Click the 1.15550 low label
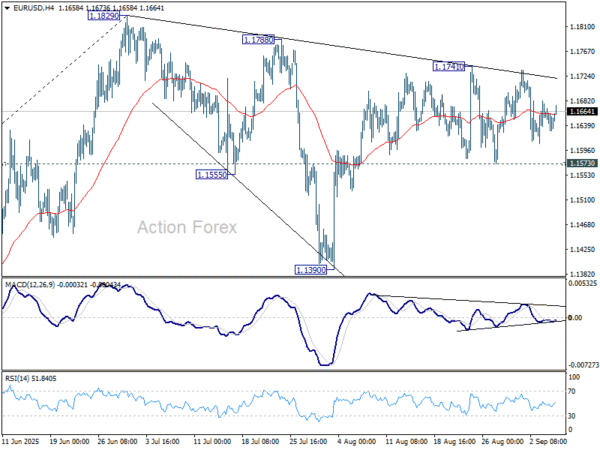 coord(212,175)
